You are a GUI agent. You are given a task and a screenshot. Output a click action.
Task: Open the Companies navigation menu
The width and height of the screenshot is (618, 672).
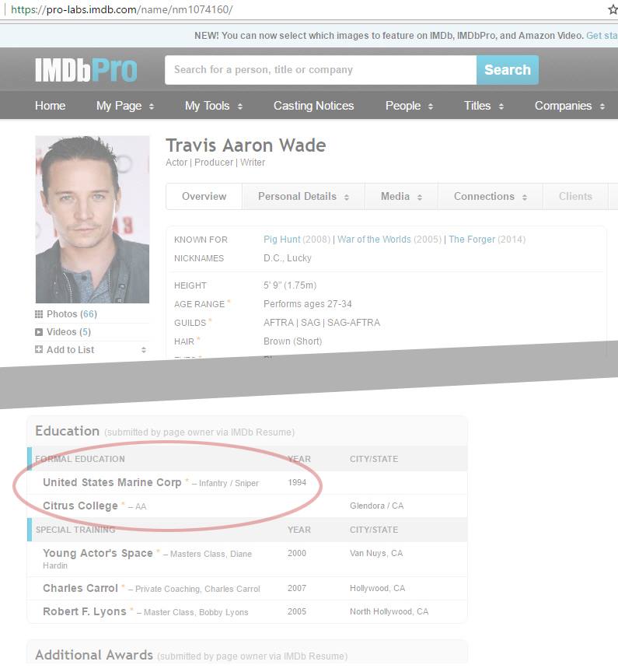click(569, 106)
